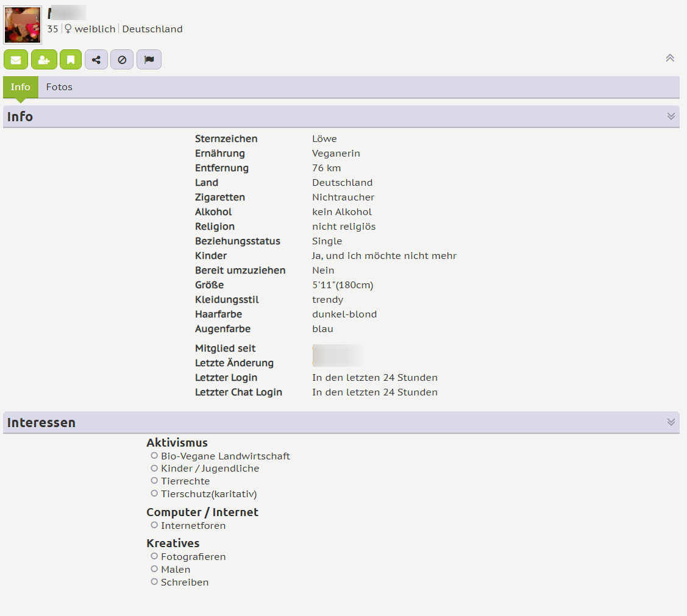Select the circle next to Internetforen
The image size is (687, 616).
pyautogui.click(x=154, y=525)
